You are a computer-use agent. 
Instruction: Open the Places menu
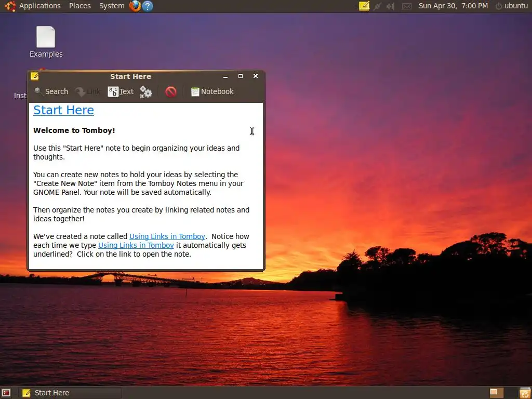coord(79,6)
